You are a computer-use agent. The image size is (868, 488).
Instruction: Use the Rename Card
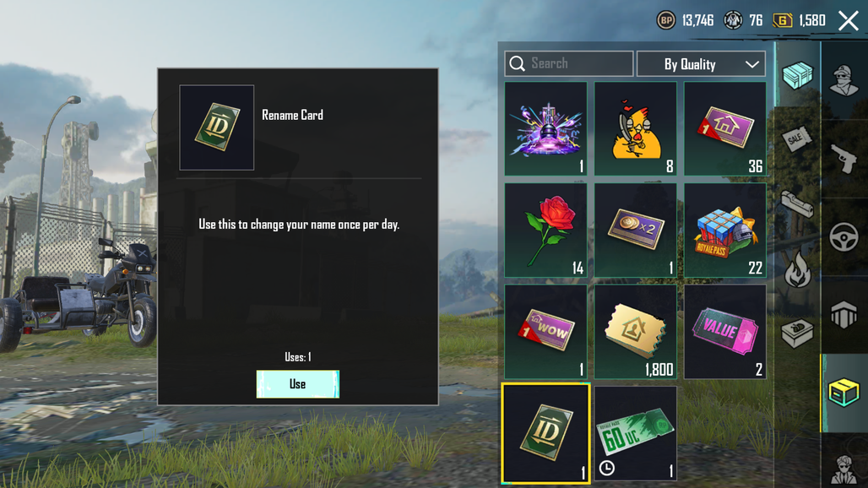298,384
